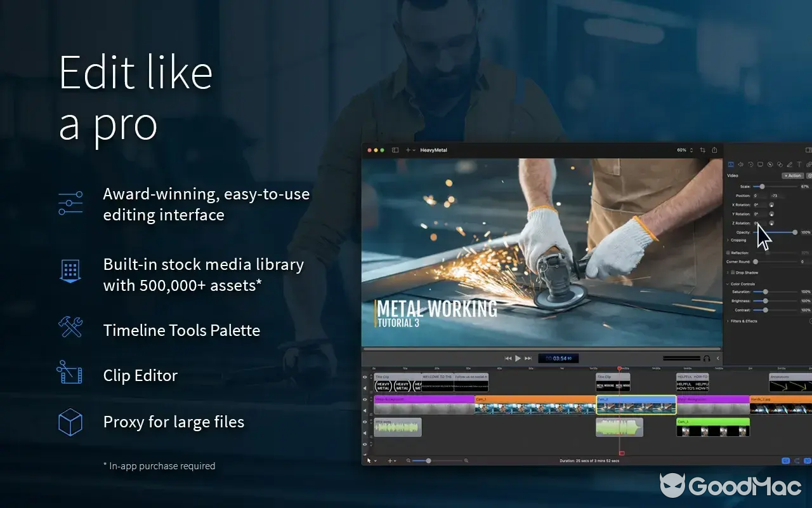Select the pointer tool below the timeline
Viewport: 812px width, 508px height.
[x=369, y=460]
